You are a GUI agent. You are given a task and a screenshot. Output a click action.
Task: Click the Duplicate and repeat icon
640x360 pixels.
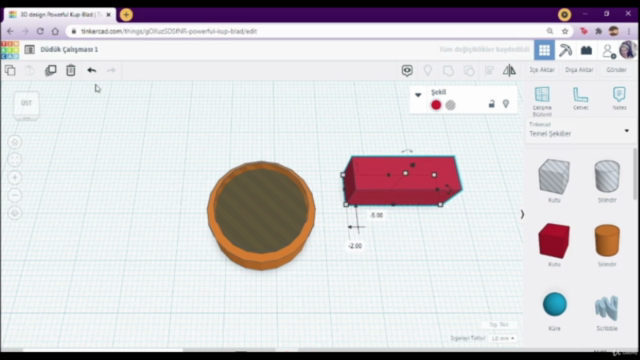(x=51, y=70)
